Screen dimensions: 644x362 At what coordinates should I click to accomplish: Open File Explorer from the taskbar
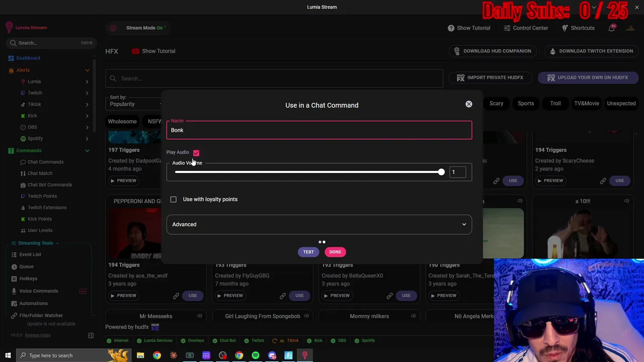140,355
